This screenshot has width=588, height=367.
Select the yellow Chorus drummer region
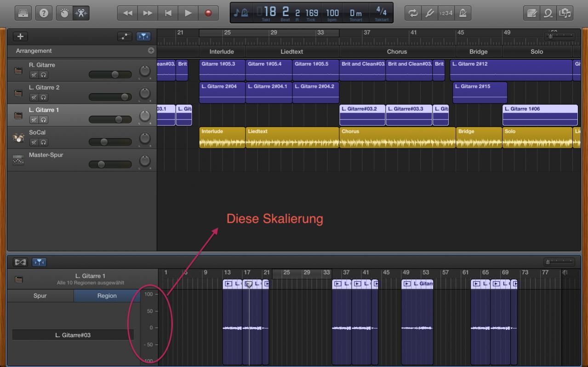397,138
